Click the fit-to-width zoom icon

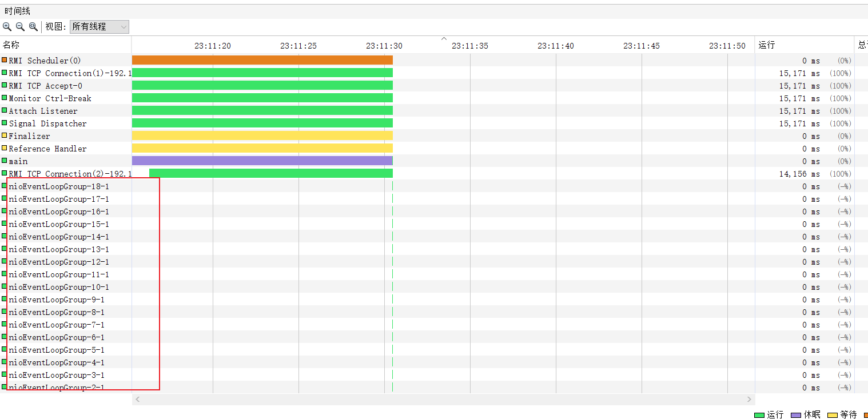[33, 26]
